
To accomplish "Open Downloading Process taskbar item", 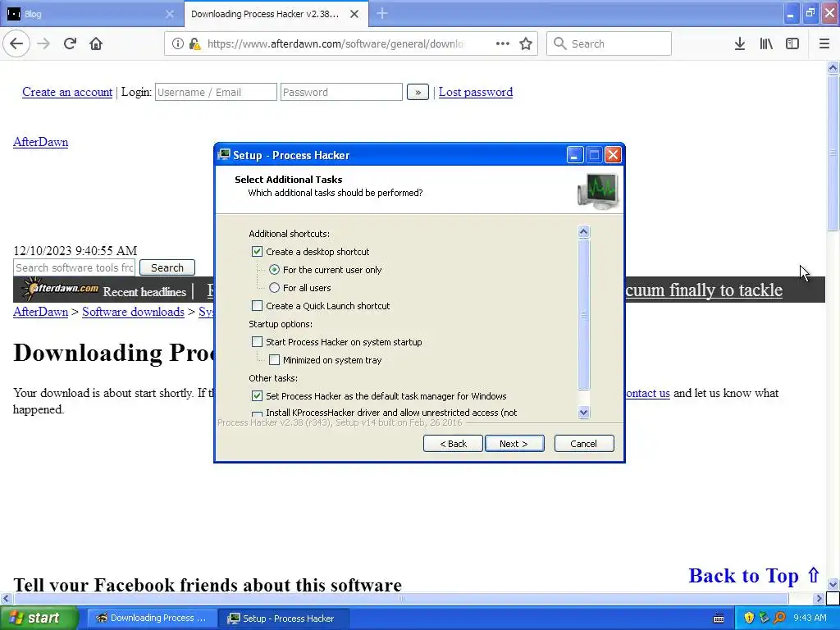I will (151, 618).
